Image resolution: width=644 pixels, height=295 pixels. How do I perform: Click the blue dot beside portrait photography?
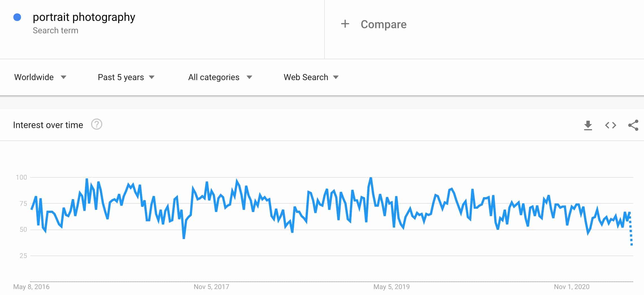pyautogui.click(x=17, y=17)
